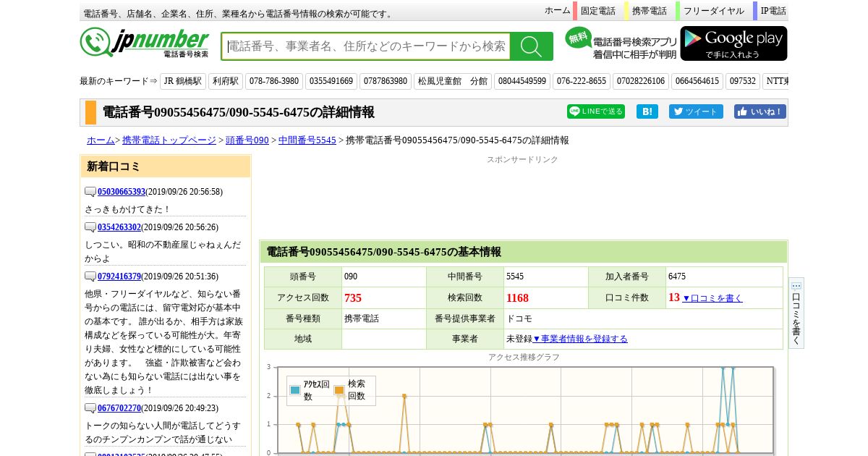Jump to ▼口コミを書く link
This screenshot has height=456, width=868.
click(x=712, y=298)
